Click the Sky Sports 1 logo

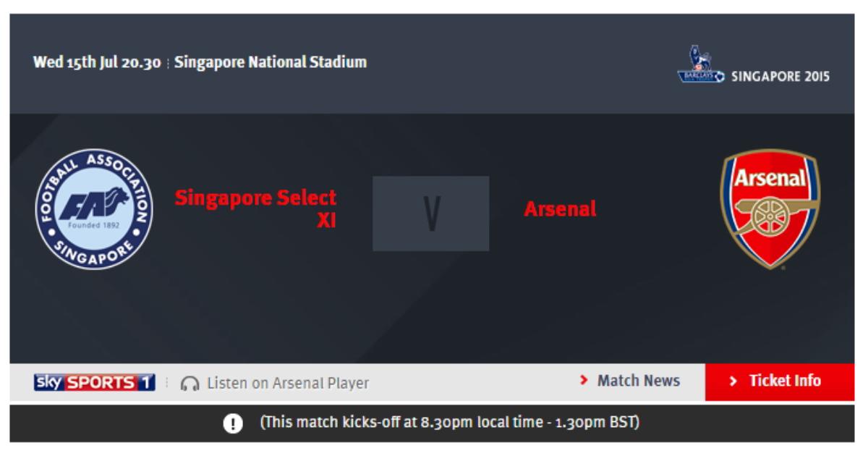(95, 381)
